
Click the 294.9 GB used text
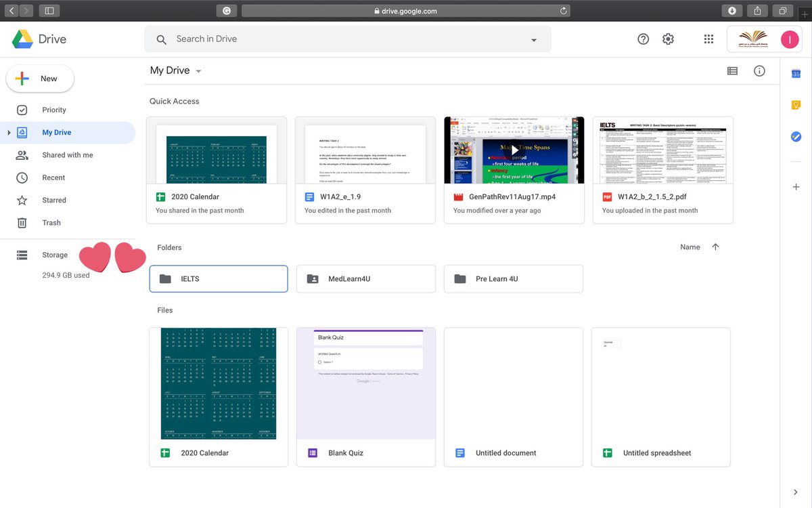66,275
